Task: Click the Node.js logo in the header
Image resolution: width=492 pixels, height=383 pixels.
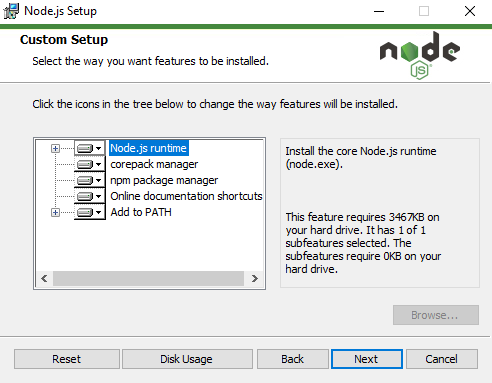Action: [x=420, y=55]
